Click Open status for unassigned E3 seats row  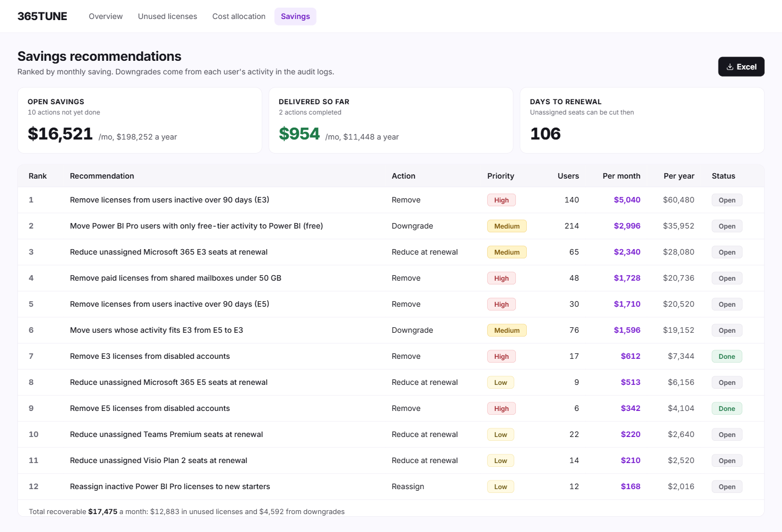[x=727, y=252]
